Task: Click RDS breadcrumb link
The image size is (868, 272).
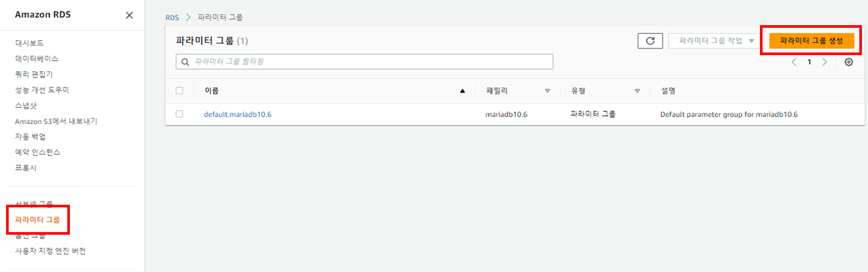Action: point(172,18)
